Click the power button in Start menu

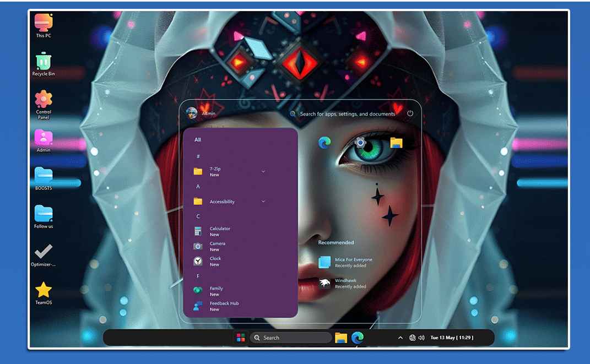410,113
